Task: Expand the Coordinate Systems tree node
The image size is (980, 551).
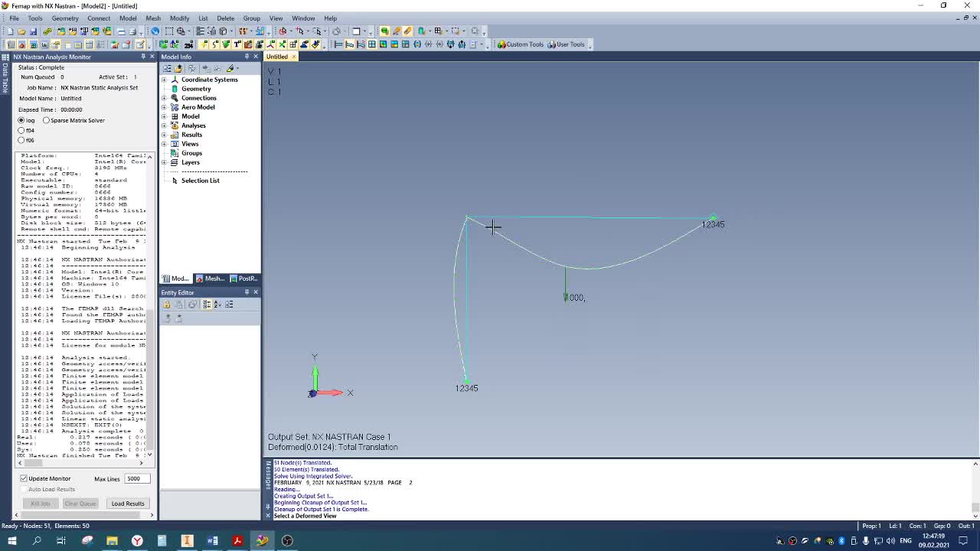Action: 165,80
